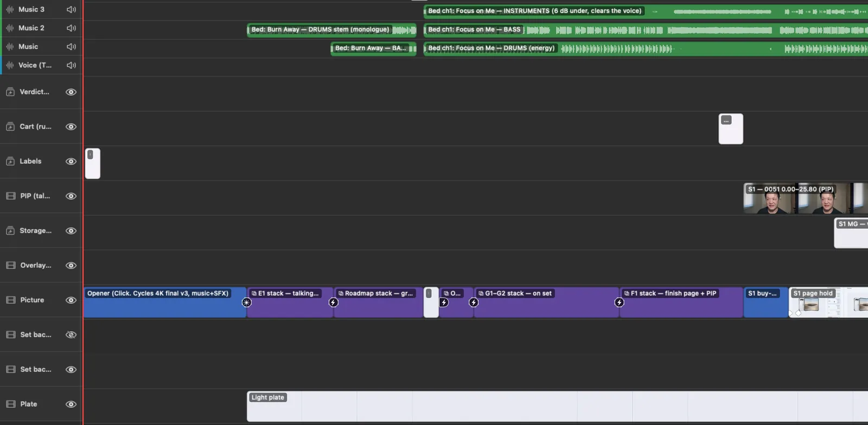Click the PIP track film icon
The height and width of the screenshot is (425, 868).
coord(10,196)
